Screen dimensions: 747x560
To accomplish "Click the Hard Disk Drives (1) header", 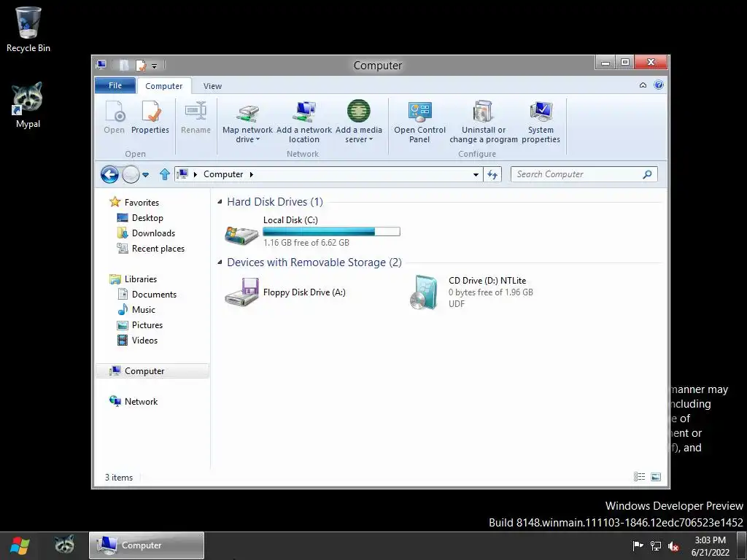I will coord(275,202).
